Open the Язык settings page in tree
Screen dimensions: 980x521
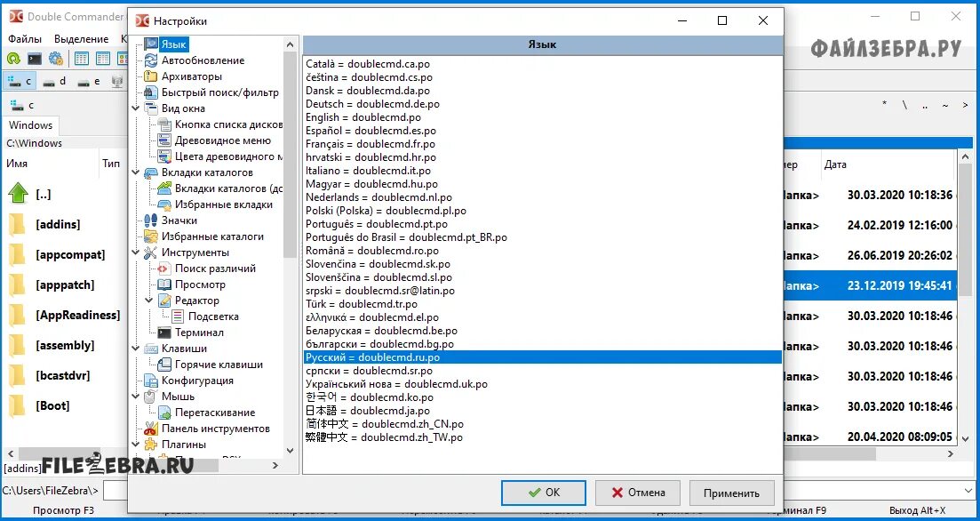click(174, 44)
